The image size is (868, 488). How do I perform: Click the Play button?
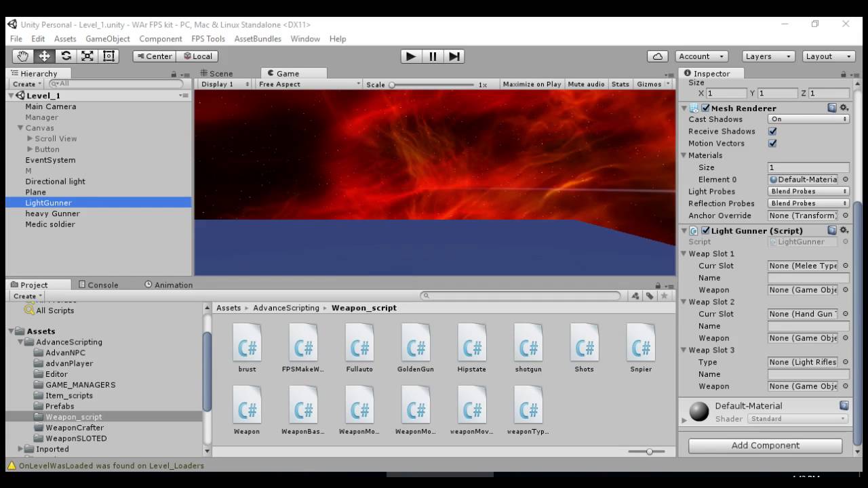coord(411,56)
